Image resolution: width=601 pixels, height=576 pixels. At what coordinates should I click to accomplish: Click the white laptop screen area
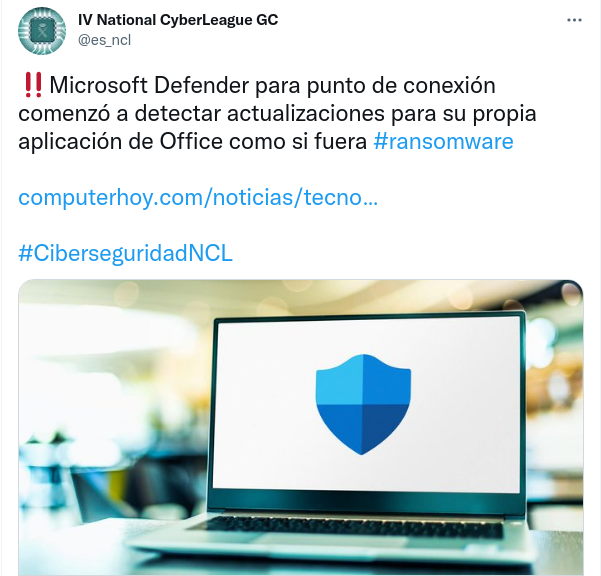367,405
